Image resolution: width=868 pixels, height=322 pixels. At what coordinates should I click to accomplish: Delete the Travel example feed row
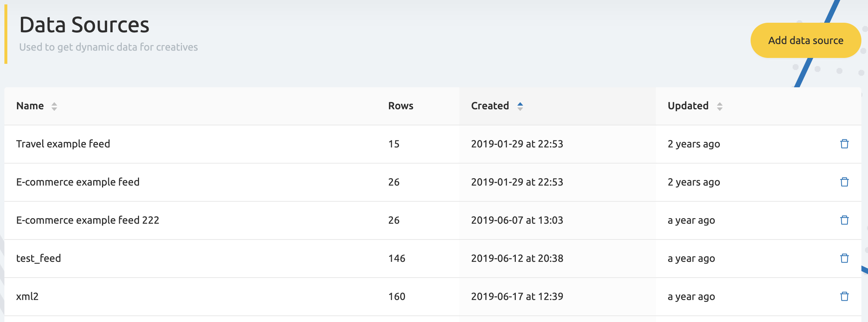844,144
